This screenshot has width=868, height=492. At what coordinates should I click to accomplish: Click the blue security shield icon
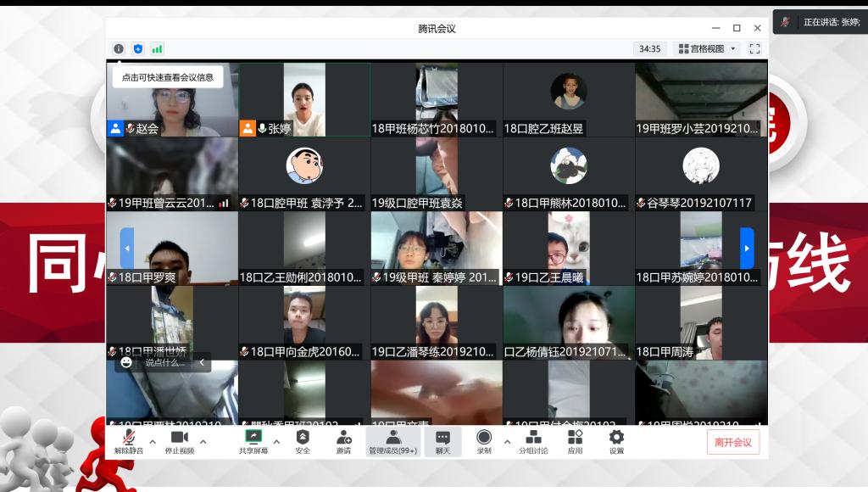tap(138, 49)
